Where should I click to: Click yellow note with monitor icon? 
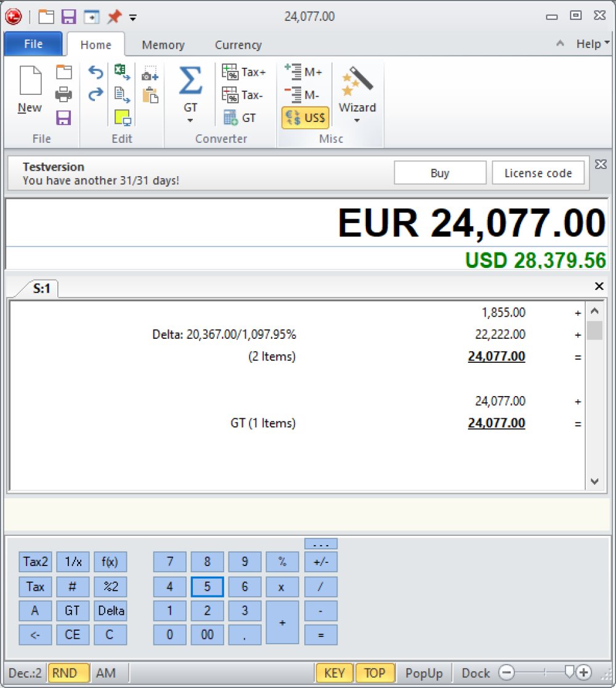(x=123, y=118)
